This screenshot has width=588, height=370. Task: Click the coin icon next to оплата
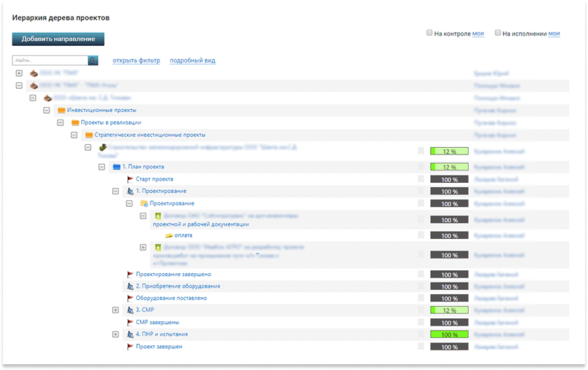click(169, 236)
